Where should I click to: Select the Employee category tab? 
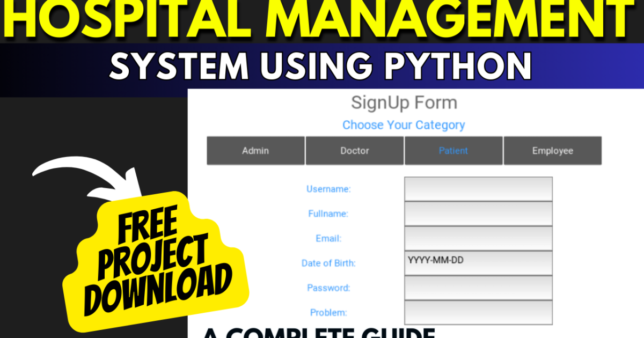(552, 151)
